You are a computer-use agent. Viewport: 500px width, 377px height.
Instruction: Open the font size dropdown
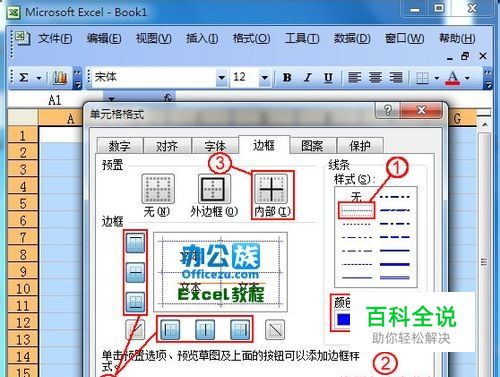point(265,78)
